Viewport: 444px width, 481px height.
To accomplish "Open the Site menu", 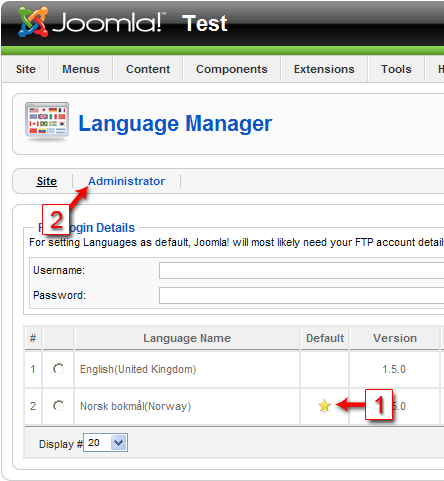I will (x=26, y=69).
